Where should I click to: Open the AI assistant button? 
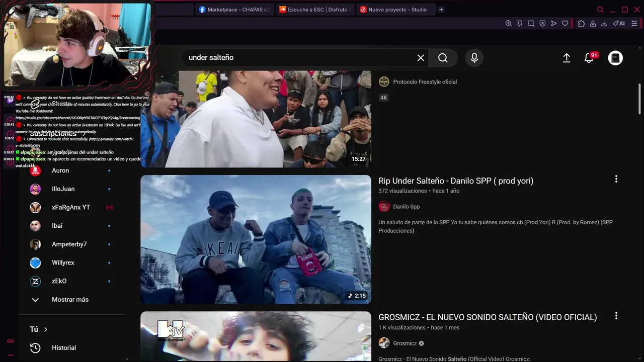click(x=619, y=24)
